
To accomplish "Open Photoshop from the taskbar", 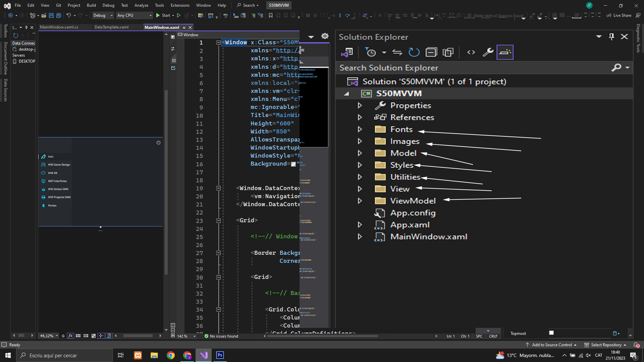I will (220, 355).
